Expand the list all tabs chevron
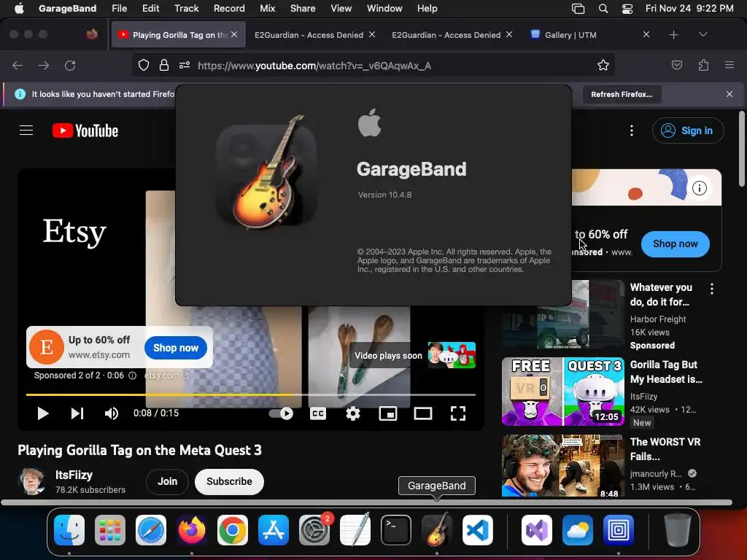747x560 pixels. pos(703,34)
